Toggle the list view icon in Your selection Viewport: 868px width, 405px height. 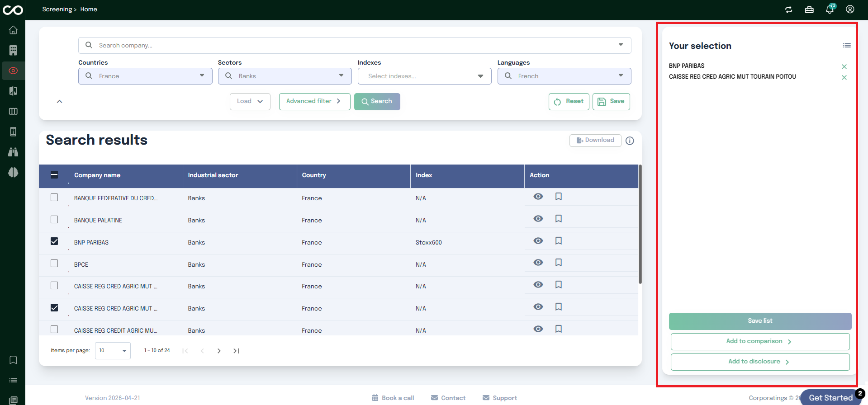tap(847, 45)
